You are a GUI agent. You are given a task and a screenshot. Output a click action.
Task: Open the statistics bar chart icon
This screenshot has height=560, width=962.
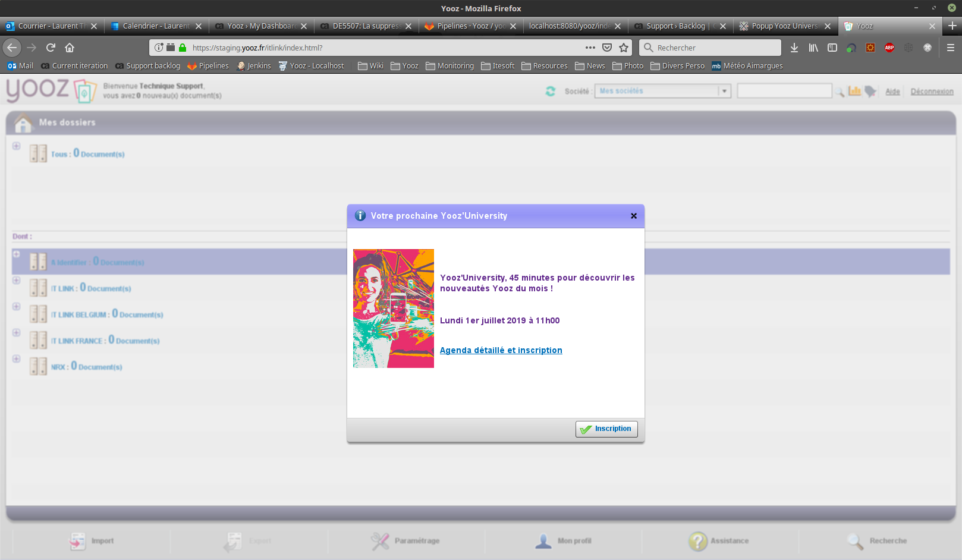click(854, 91)
